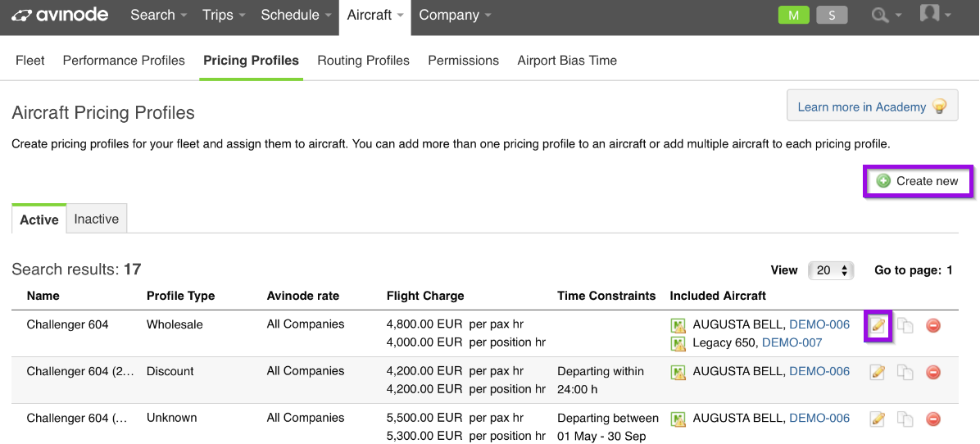Delete the Challenger 604 Wholesale profile
This screenshot has height=444, width=980.
click(x=933, y=325)
